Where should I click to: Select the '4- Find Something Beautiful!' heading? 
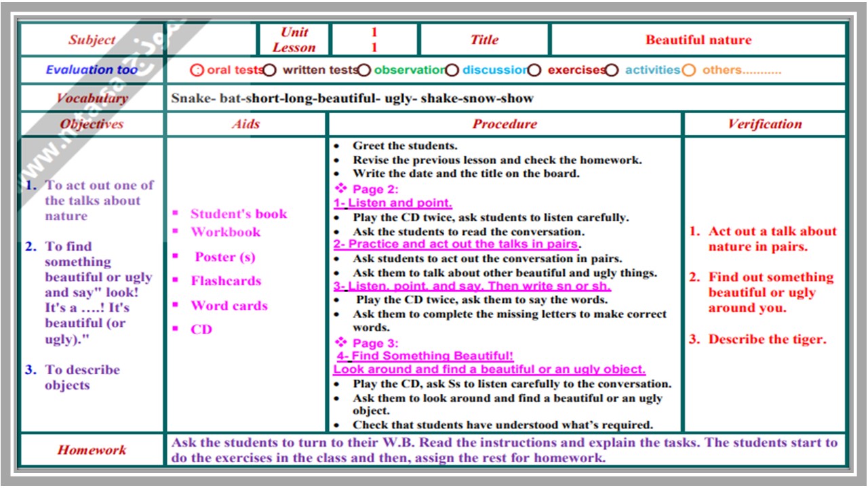425,357
